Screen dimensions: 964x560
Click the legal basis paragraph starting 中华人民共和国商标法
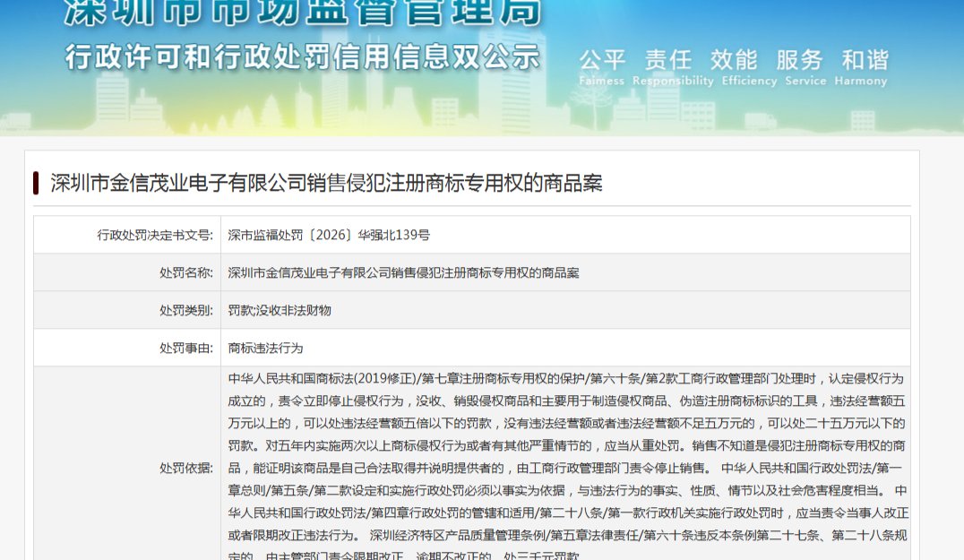[x=567, y=466]
